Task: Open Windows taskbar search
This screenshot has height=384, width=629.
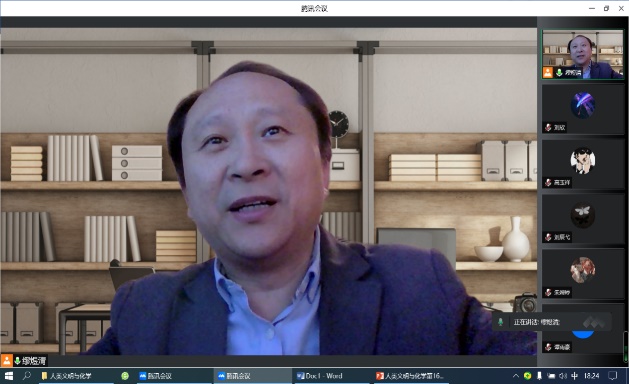Action: [x=26, y=376]
